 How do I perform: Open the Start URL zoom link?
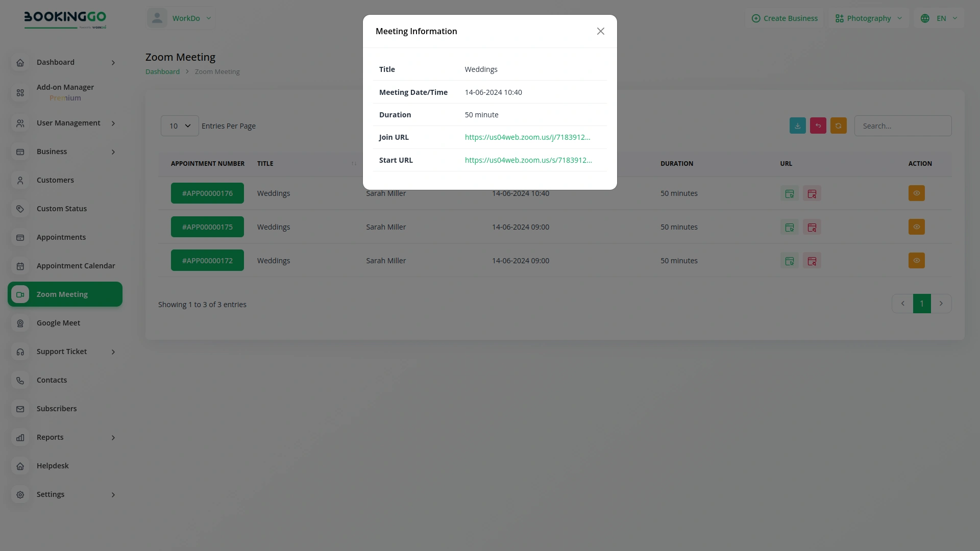tap(528, 160)
